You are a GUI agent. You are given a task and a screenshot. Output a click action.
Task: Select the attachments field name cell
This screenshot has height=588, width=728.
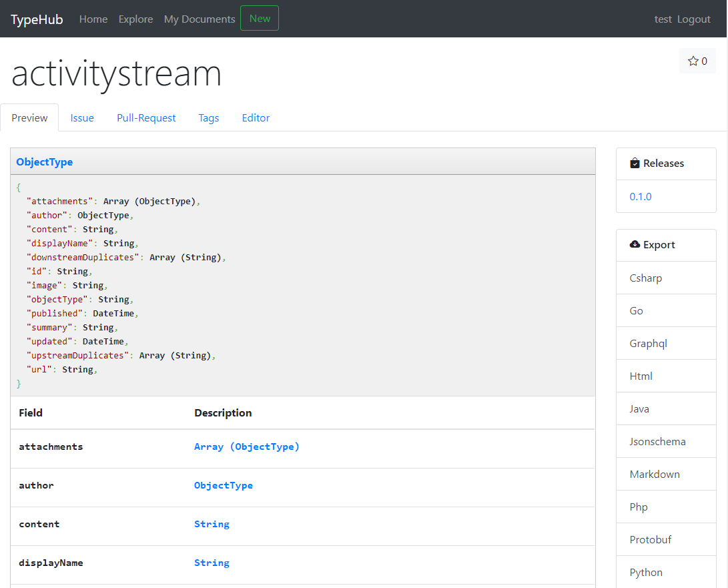51,447
